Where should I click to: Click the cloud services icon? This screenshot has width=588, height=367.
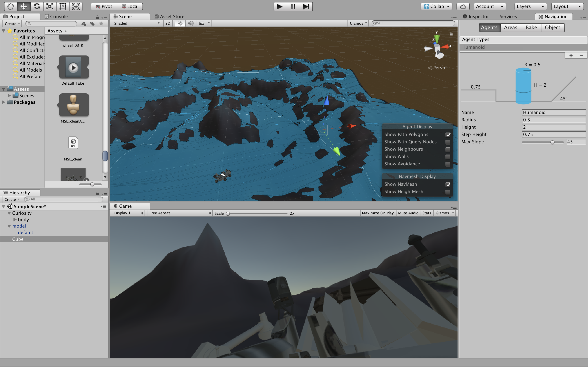[x=463, y=6]
